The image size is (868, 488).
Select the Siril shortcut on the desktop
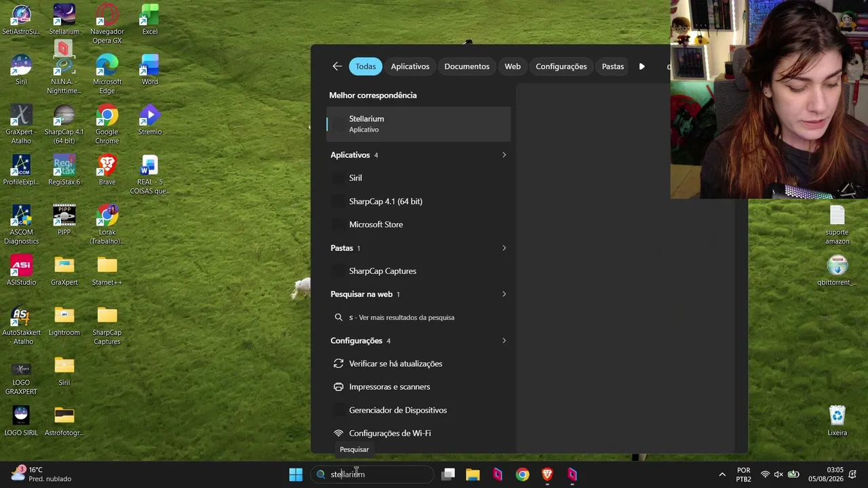pyautogui.click(x=21, y=70)
